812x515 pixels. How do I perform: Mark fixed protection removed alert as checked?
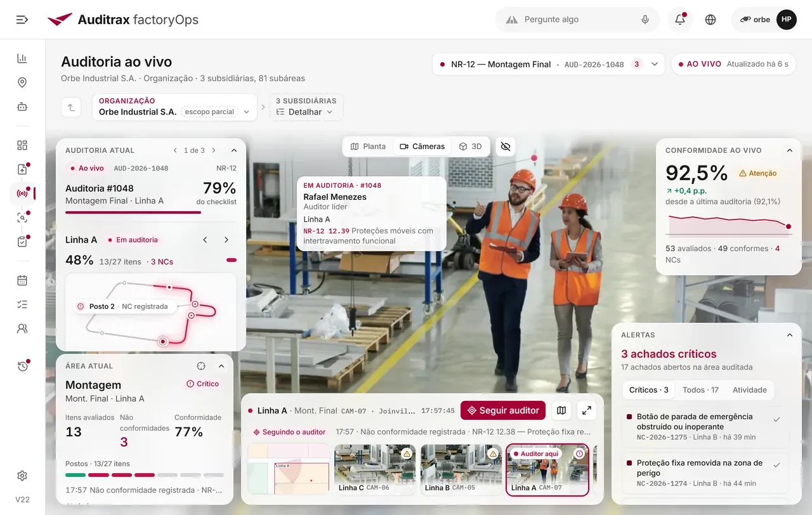tap(776, 465)
